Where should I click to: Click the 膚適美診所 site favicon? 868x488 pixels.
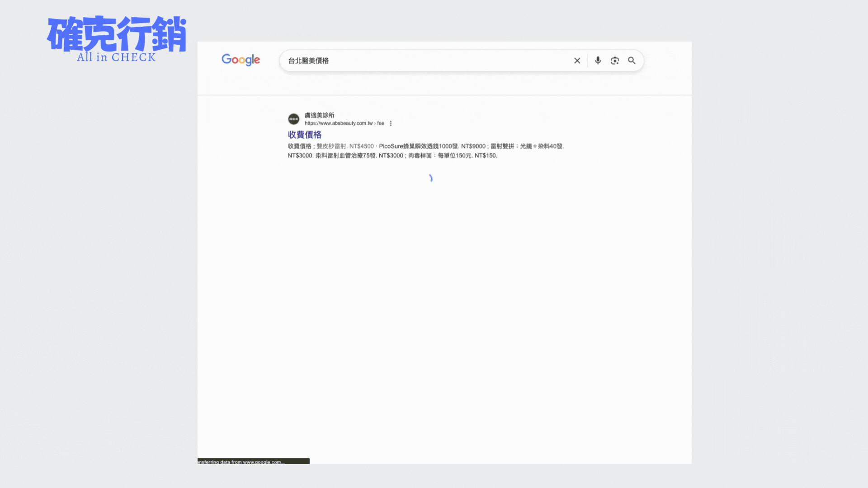click(293, 119)
